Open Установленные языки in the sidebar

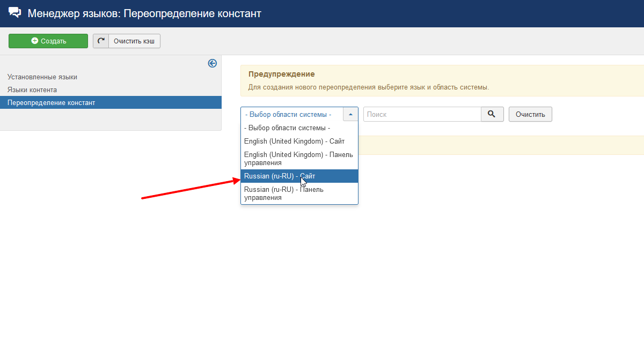coord(42,77)
